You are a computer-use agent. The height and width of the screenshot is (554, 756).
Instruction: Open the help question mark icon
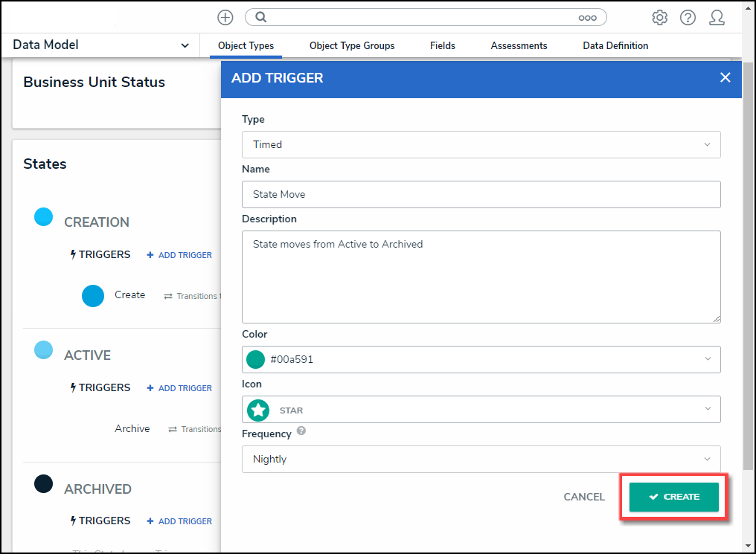click(x=688, y=17)
